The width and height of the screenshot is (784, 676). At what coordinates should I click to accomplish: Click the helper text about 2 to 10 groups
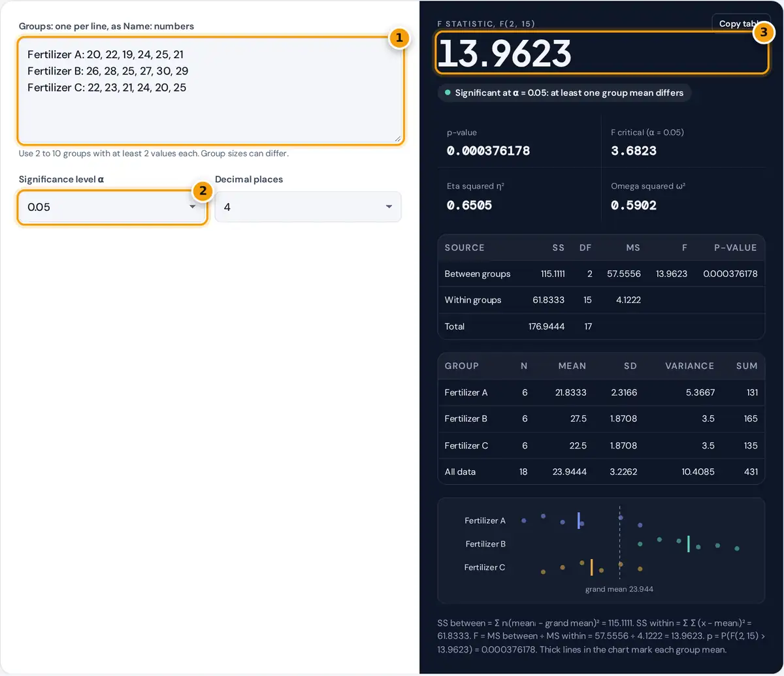click(154, 154)
